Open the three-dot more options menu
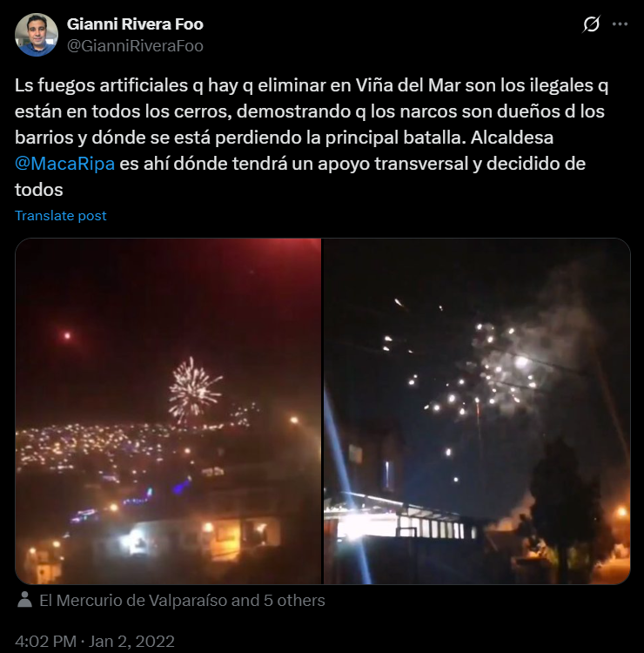 coord(620,24)
